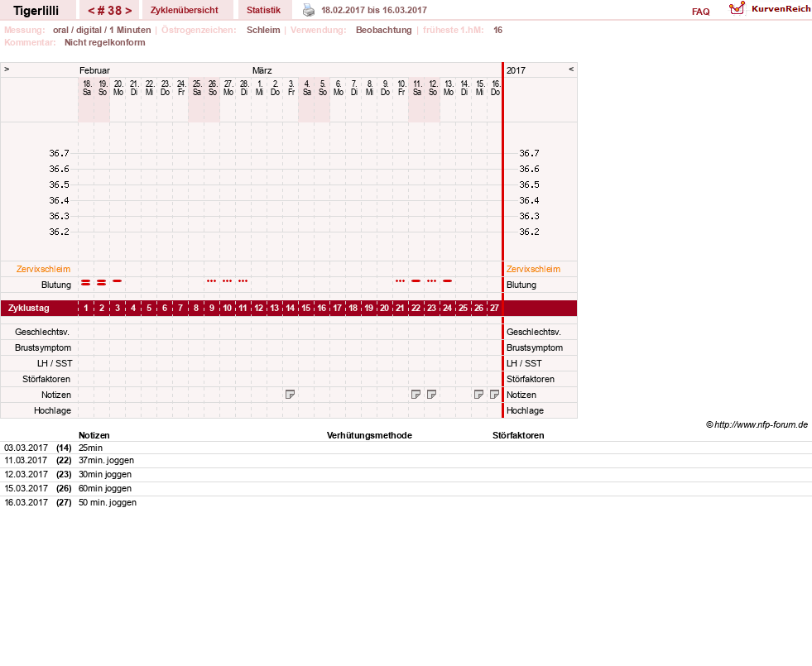Click the left LH / SST row label
The height and width of the screenshot is (666, 812).
pyautogui.click(x=55, y=363)
